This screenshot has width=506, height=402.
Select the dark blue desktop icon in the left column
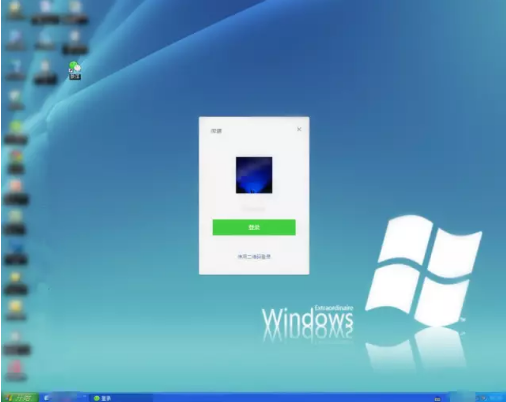point(16,253)
